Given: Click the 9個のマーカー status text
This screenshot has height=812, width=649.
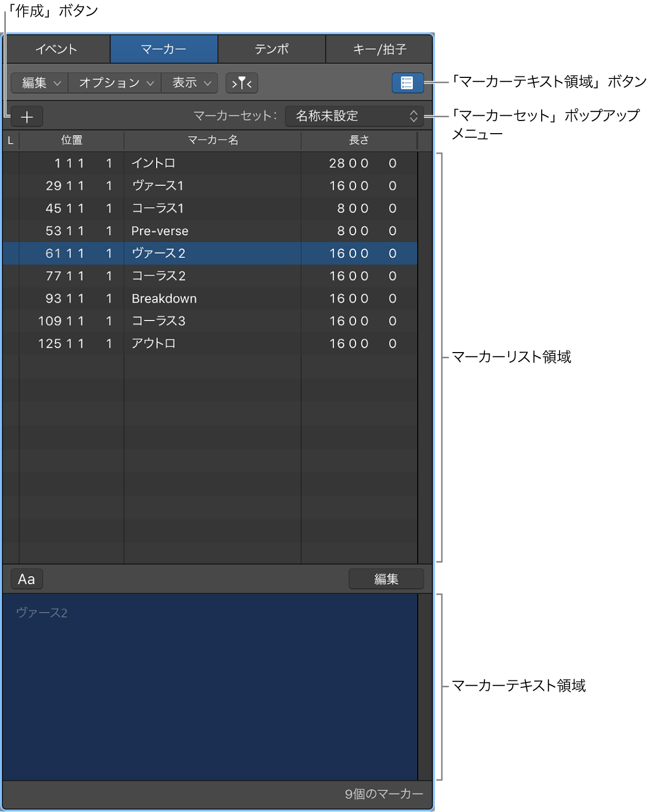Looking at the screenshot, I should tap(384, 794).
